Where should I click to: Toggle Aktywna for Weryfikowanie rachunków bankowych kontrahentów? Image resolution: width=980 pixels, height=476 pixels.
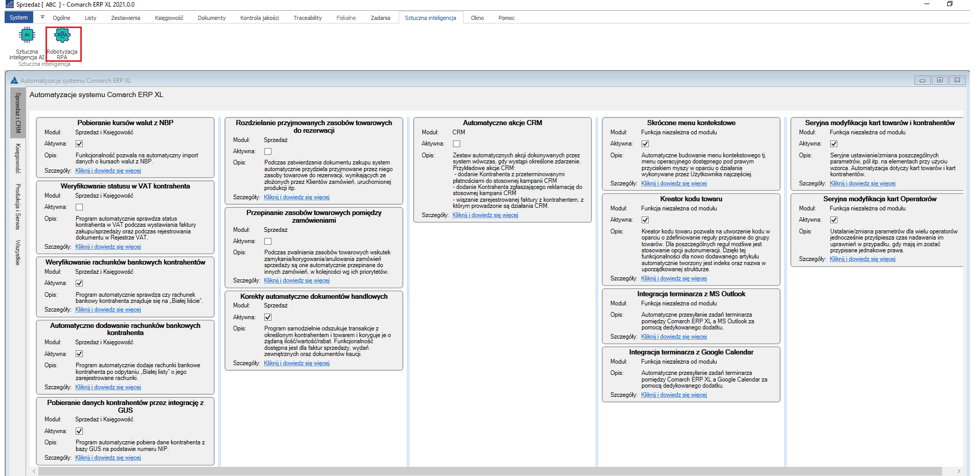pos(79,283)
